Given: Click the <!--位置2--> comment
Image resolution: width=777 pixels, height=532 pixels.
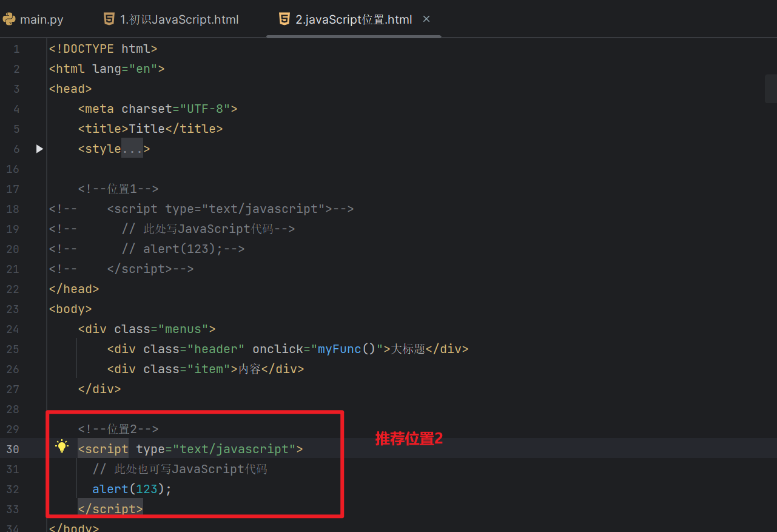Looking at the screenshot, I should (x=118, y=429).
